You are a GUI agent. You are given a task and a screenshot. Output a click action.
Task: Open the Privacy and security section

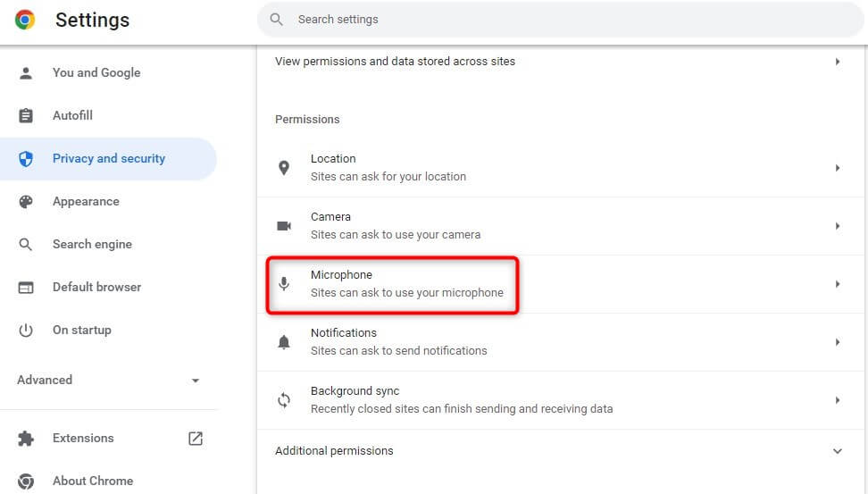(108, 159)
